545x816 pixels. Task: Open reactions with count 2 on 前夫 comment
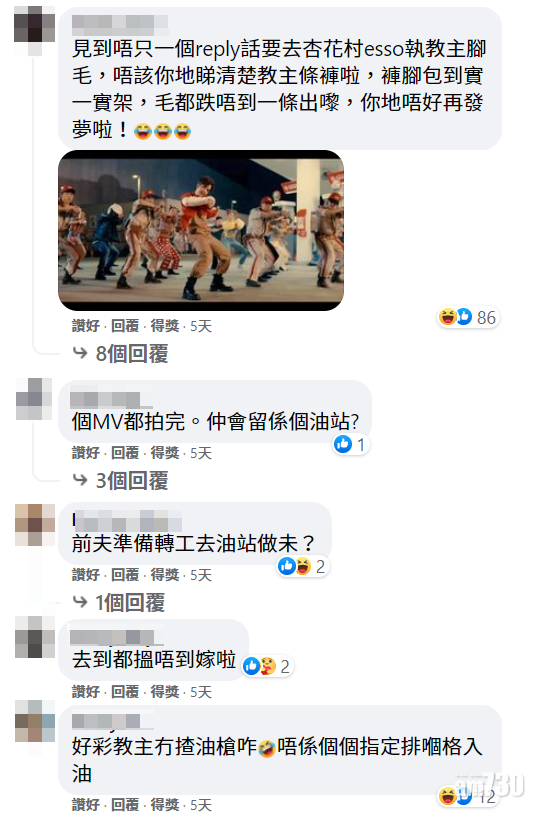pos(302,566)
